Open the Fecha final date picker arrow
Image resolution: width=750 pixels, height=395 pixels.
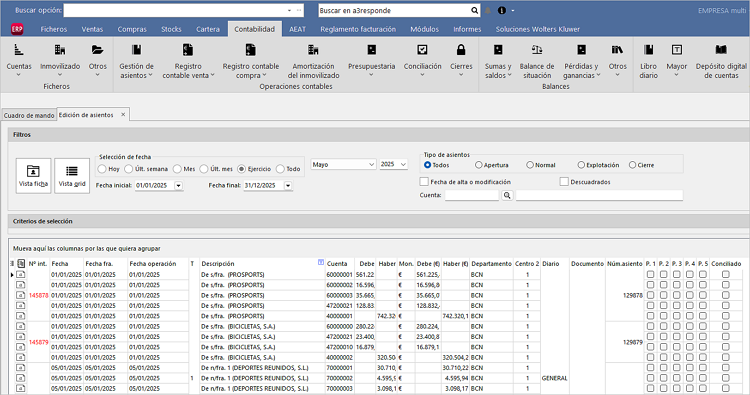coord(288,186)
